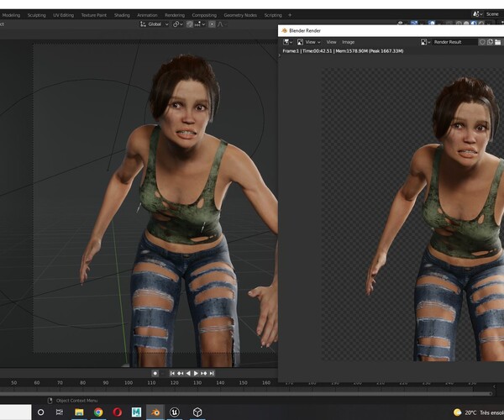Jump to the previous keyframe

pyautogui.click(x=181, y=374)
